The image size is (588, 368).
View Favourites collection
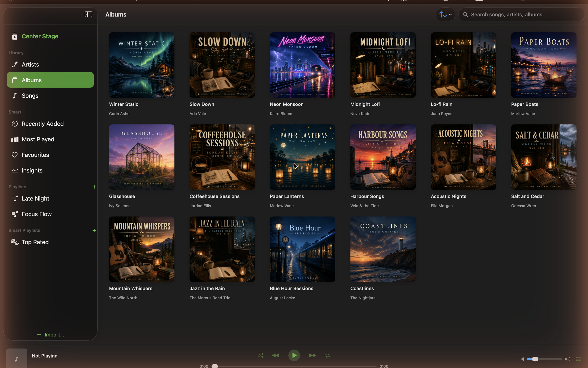point(50,155)
